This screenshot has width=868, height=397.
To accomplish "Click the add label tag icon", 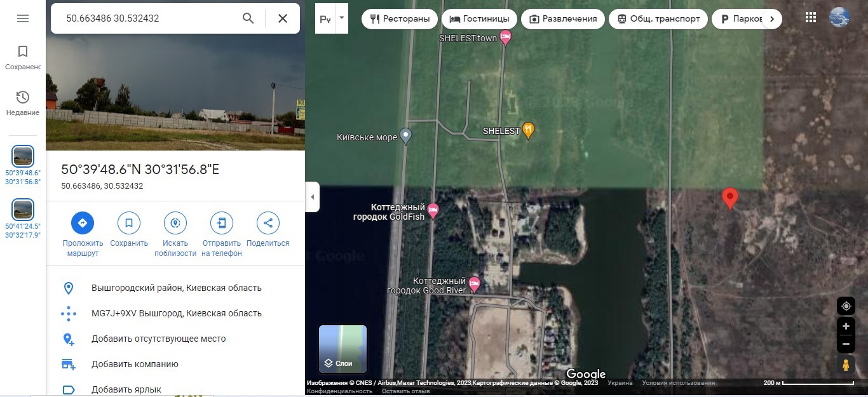I will click(x=69, y=389).
